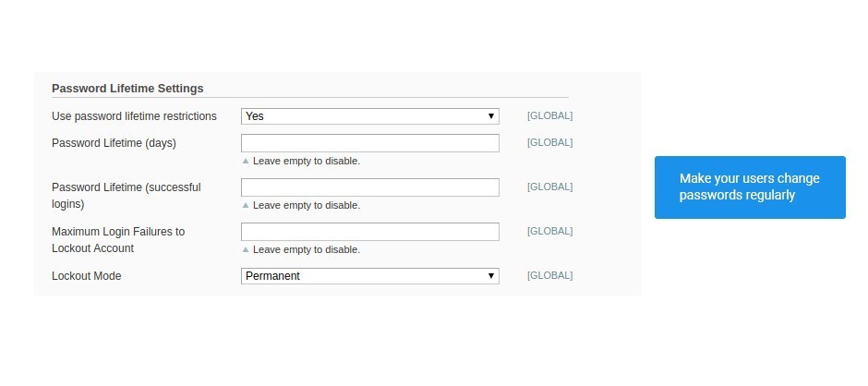Open the Use password lifetime restrictions dropdown
The width and height of the screenshot is (868, 386).
point(369,116)
